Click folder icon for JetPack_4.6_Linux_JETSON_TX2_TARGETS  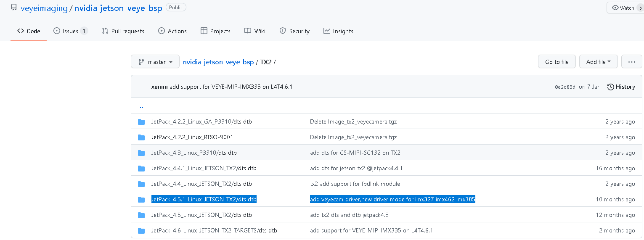[x=141, y=231]
